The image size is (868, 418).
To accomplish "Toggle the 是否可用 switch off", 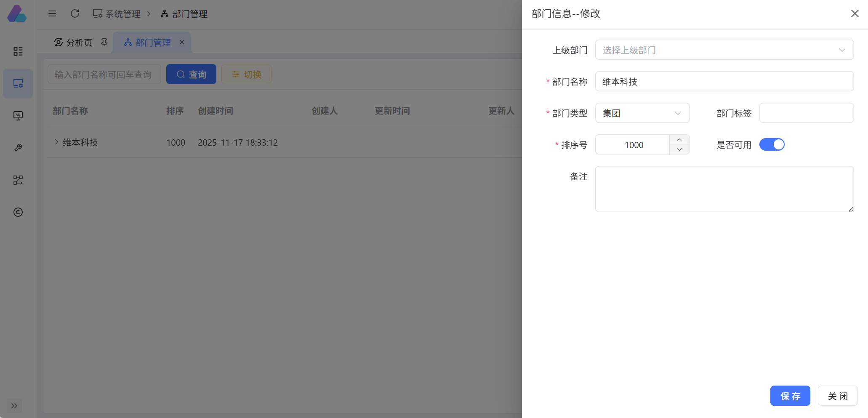I will click(x=772, y=144).
